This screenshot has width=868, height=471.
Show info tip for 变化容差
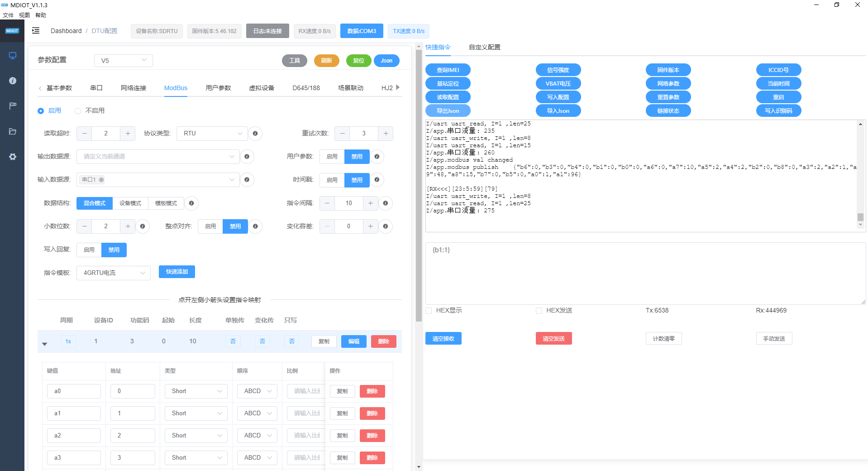pos(386,226)
